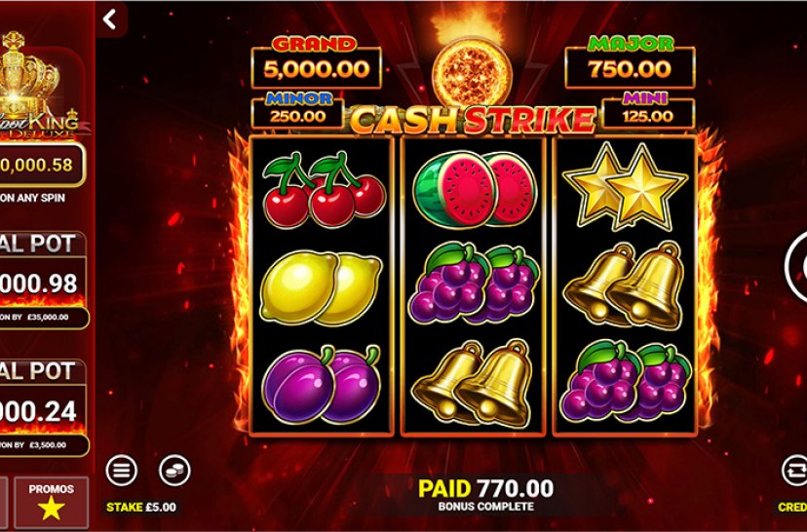Click the autoplay arrows icon
This screenshot has width=807, height=532.
pos(794,471)
